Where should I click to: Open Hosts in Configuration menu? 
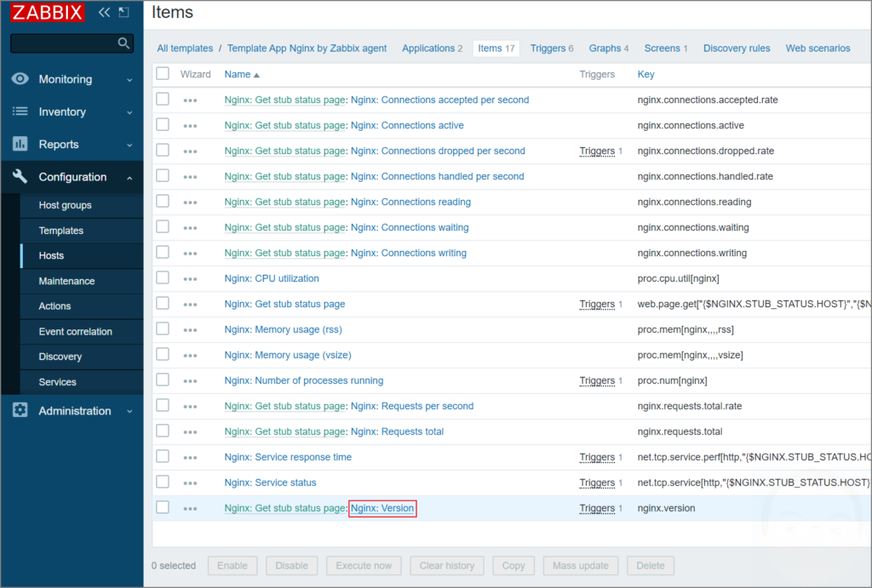51,255
